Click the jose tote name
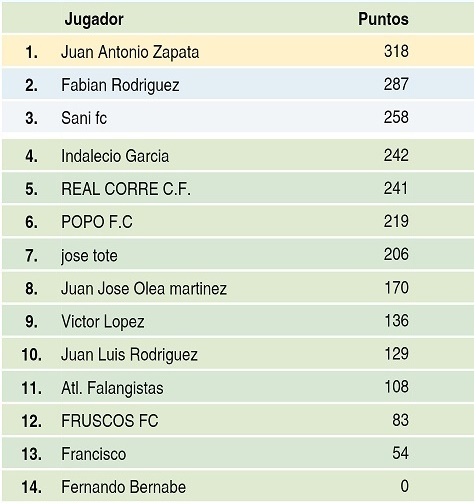The image size is (476, 504). click(x=89, y=256)
